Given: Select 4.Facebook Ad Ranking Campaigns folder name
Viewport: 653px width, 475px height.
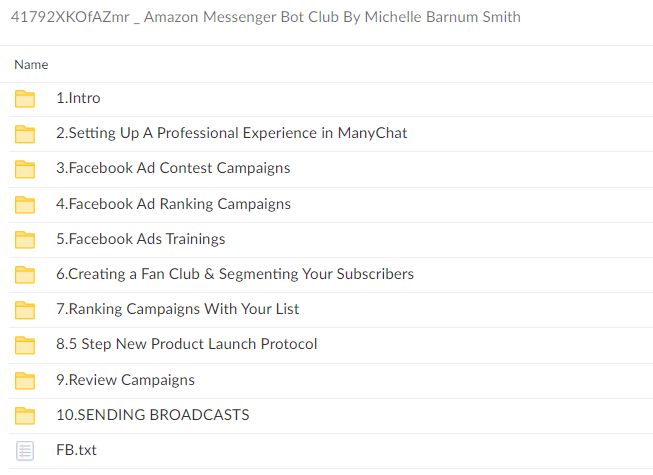Looking at the screenshot, I should 173,204.
